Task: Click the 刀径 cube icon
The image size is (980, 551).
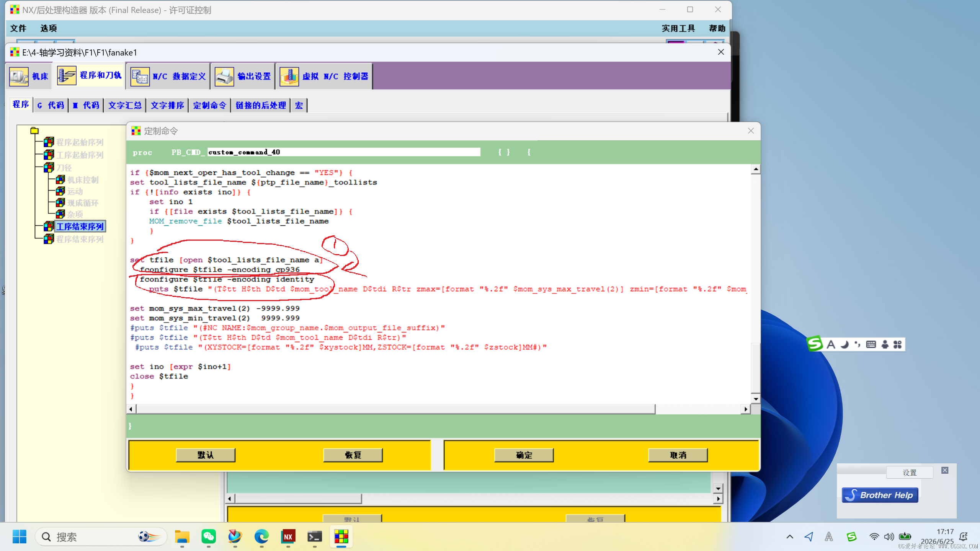Action: 49,167
